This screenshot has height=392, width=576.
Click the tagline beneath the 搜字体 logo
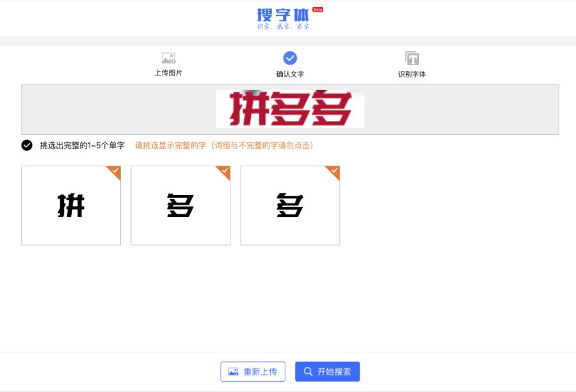point(284,27)
